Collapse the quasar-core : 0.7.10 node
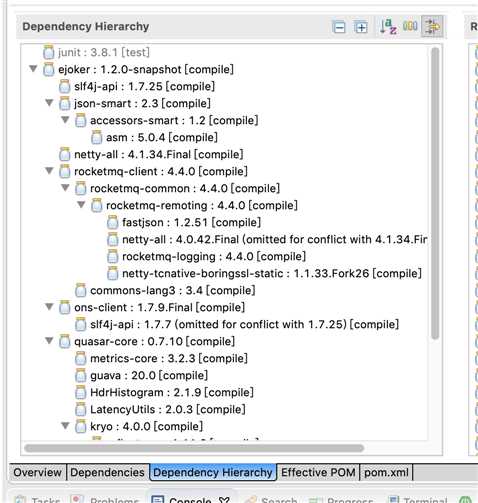 pos(49,341)
